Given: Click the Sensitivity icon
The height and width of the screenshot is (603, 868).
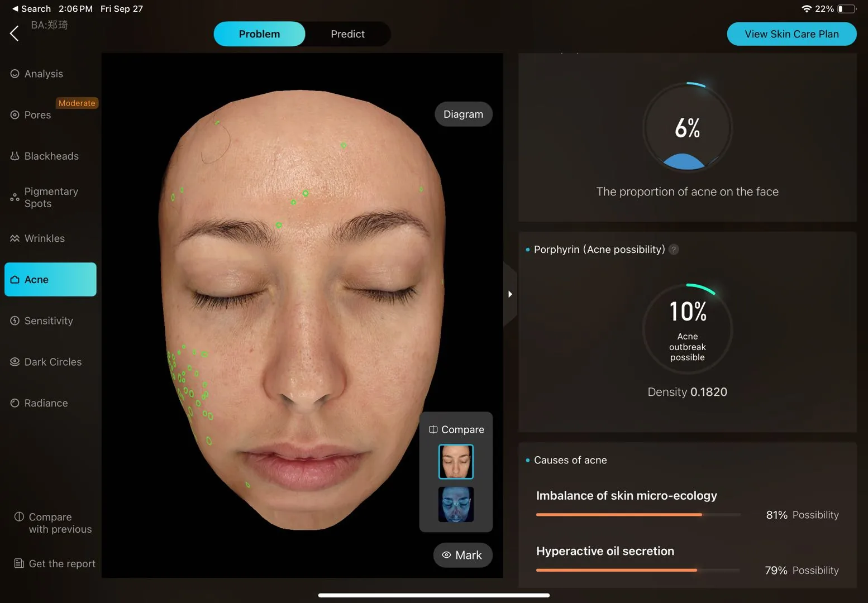Looking at the screenshot, I should 15,321.
